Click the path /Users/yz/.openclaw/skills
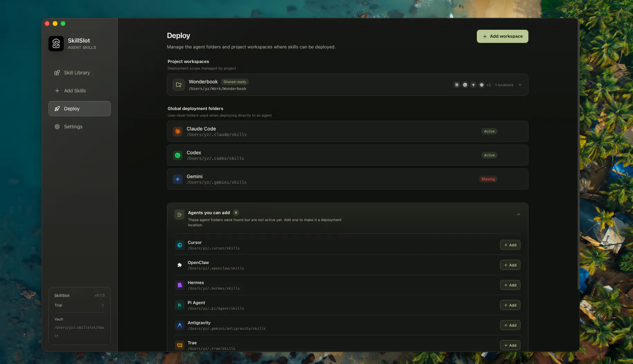The width and height of the screenshot is (633, 364). point(216,269)
